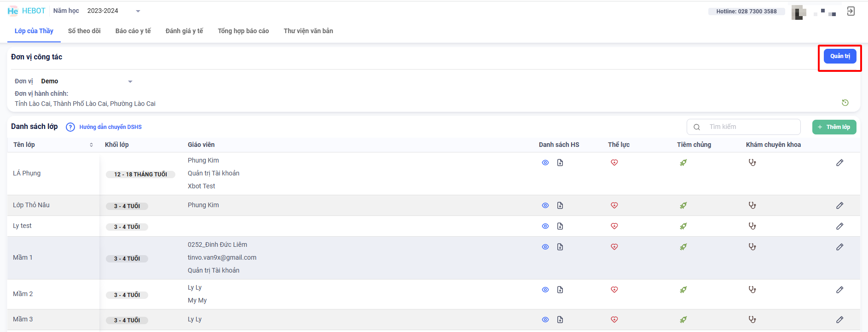Sort by Tên lớp column arrow

[91, 145]
